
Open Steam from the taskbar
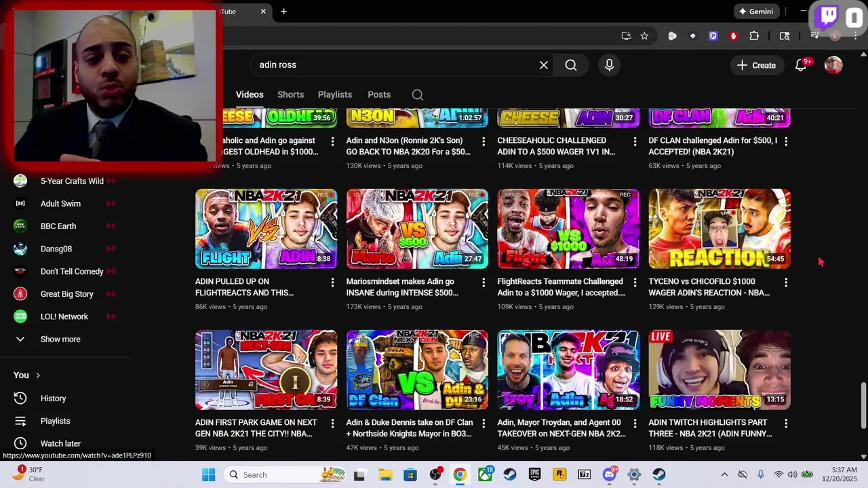(509, 474)
